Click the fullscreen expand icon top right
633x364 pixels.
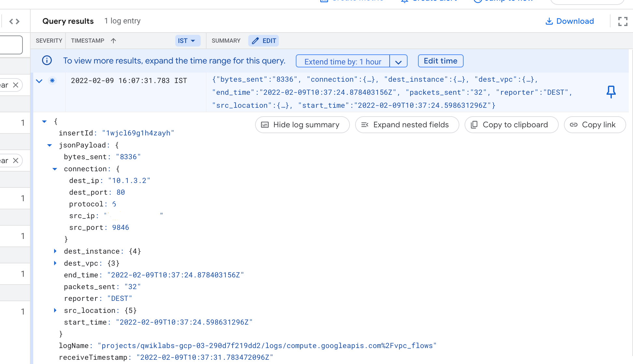pyautogui.click(x=623, y=21)
